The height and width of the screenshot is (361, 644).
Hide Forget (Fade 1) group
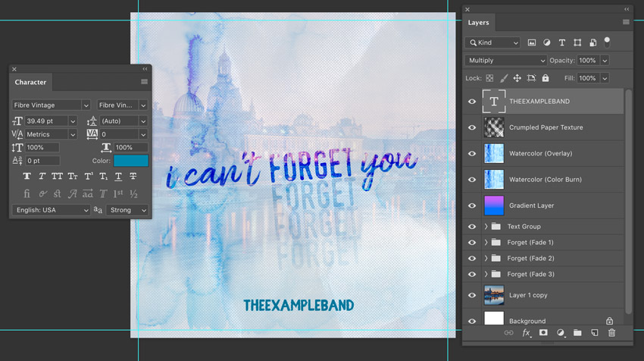click(x=472, y=243)
